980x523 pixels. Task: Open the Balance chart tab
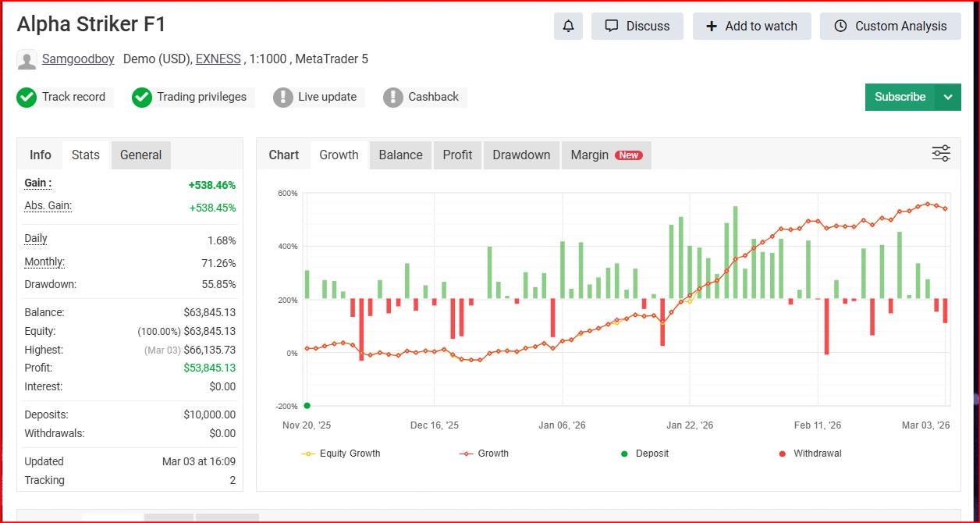tap(401, 155)
